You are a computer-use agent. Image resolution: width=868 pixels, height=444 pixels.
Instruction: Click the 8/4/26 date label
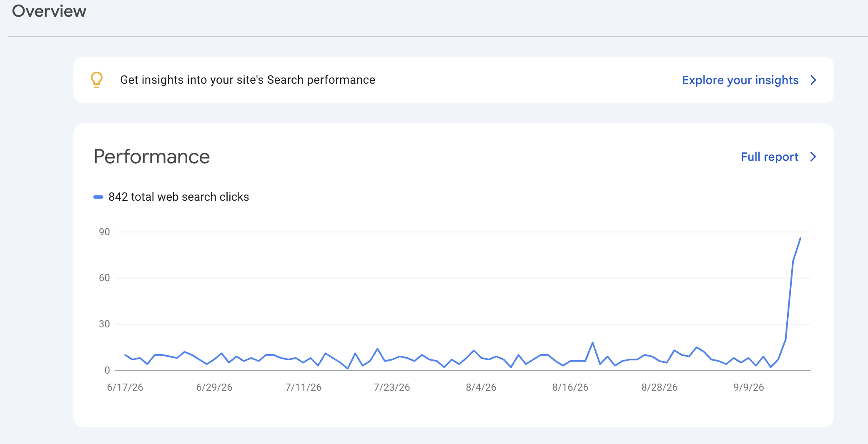pyautogui.click(x=481, y=387)
